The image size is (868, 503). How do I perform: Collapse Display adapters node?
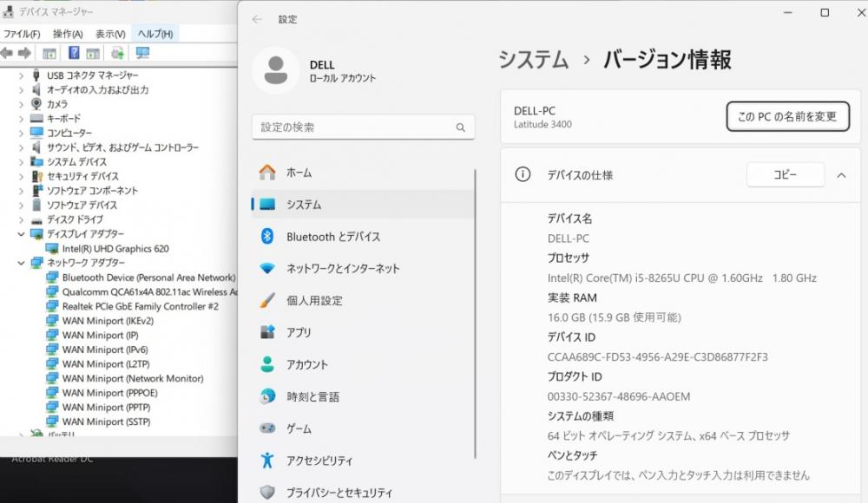[21, 234]
